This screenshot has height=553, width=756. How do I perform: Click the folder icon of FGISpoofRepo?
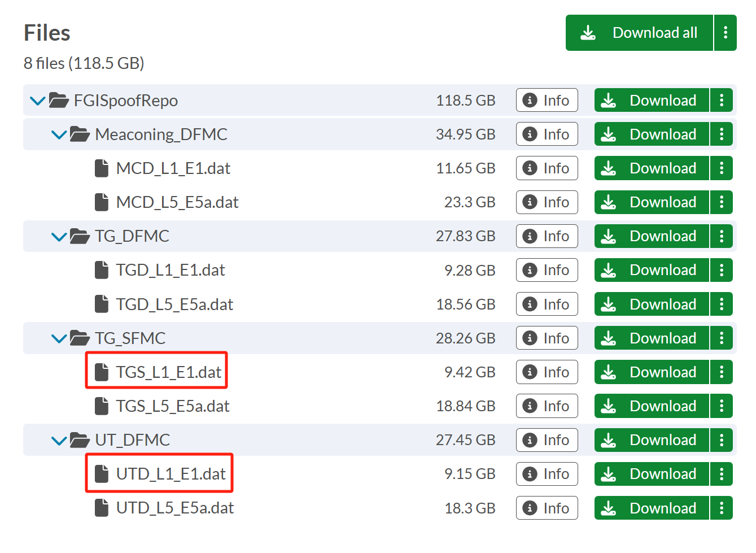click(x=59, y=101)
